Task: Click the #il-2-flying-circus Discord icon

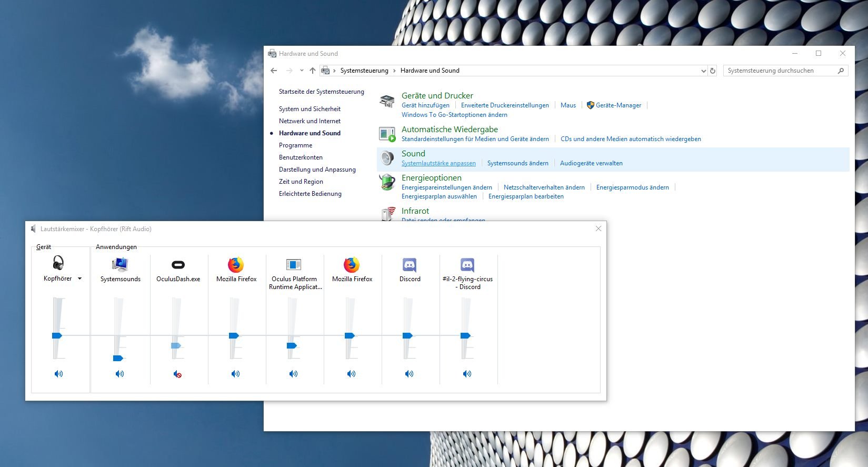Action: 467,264
